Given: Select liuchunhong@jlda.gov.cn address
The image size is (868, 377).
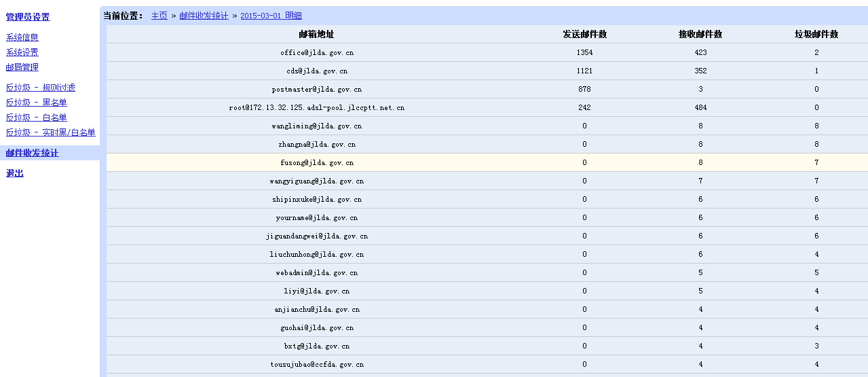Looking at the screenshot, I should point(317,255).
